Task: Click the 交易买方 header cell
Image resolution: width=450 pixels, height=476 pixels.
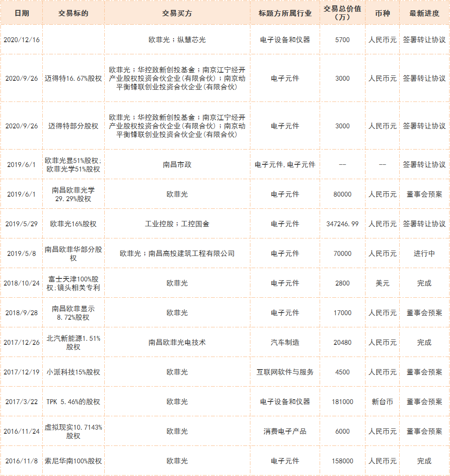Action: [177, 13]
